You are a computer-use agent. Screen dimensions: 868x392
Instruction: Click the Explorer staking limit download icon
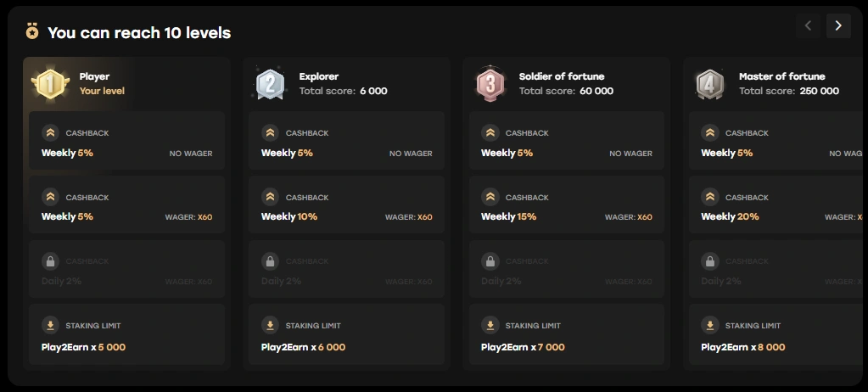click(x=270, y=326)
